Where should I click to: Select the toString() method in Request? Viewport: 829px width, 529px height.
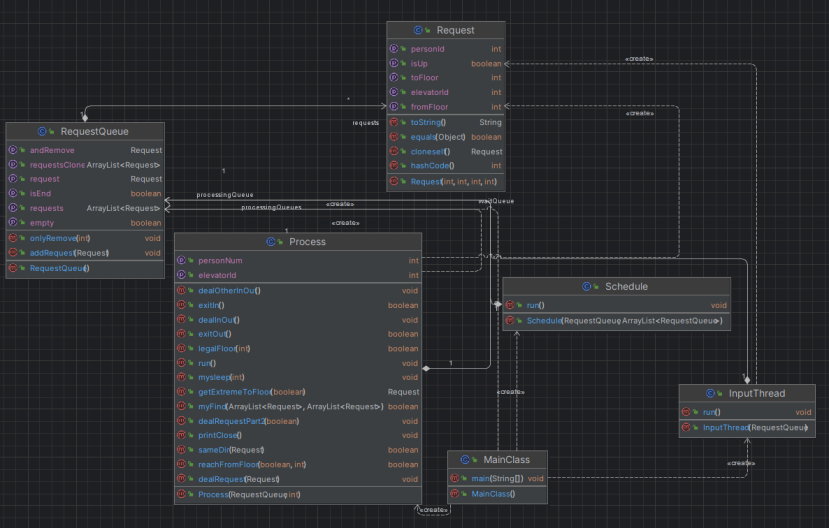(429, 122)
